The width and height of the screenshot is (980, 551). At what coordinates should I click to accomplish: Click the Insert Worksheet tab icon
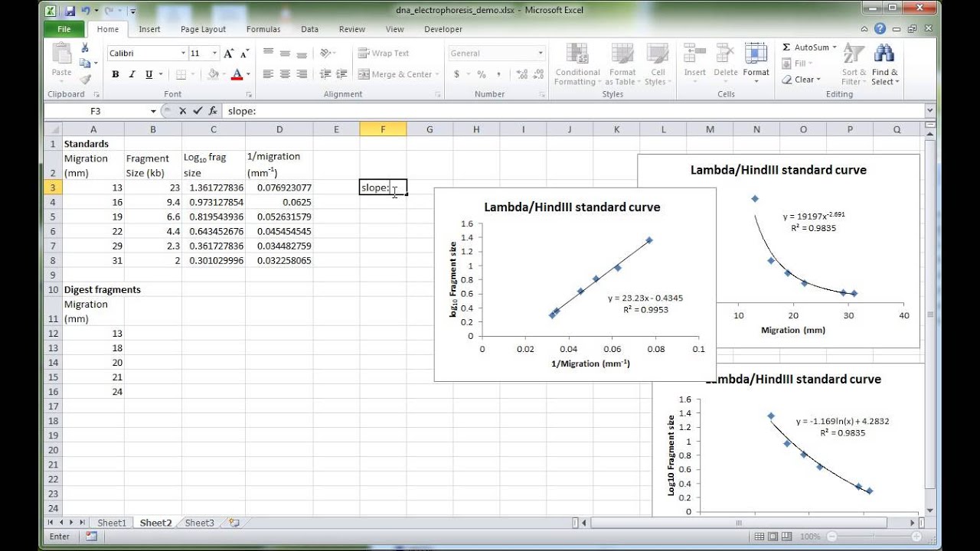tap(234, 523)
